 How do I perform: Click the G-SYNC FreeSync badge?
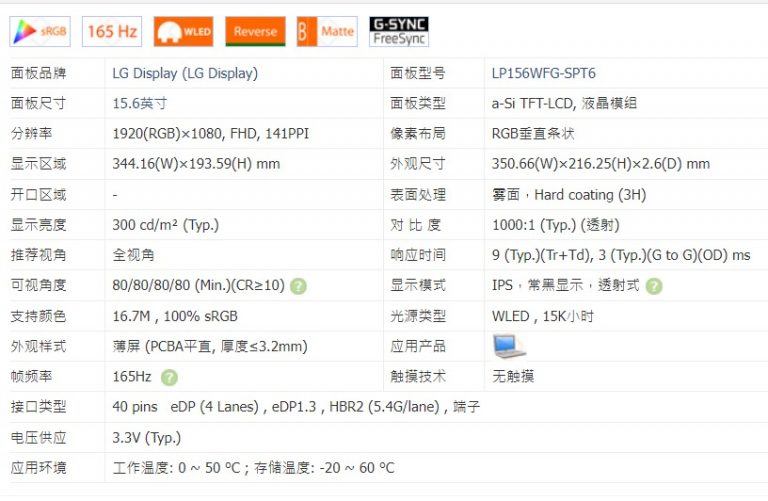pos(399,31)
